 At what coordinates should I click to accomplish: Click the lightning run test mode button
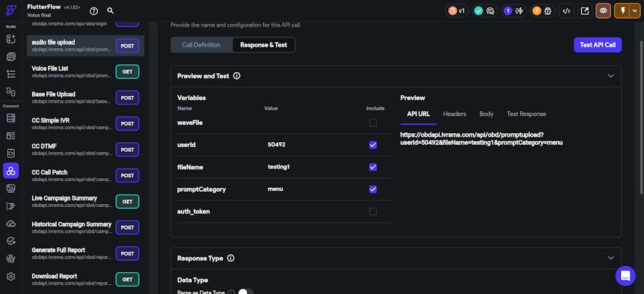click(x=623, y=11)
